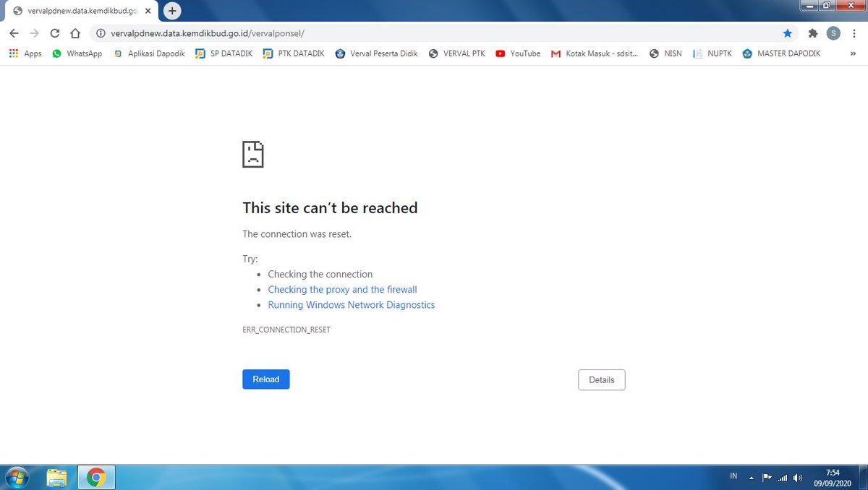Open Apps shortcut in bookmarks bar

point(25,53)
